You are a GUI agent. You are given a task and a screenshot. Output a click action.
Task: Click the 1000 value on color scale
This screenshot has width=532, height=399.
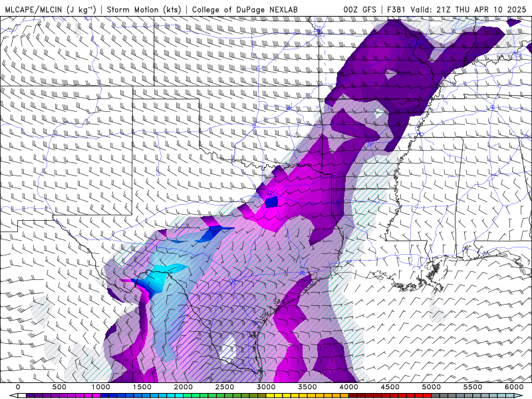tap(101, 387)
